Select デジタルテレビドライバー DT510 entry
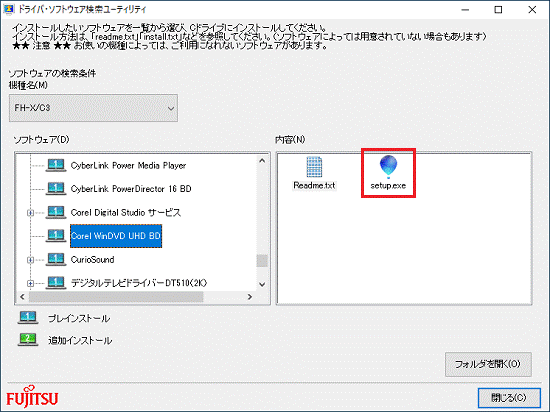The width and height of the screenshot is (550, 412). tap(139, 283)
